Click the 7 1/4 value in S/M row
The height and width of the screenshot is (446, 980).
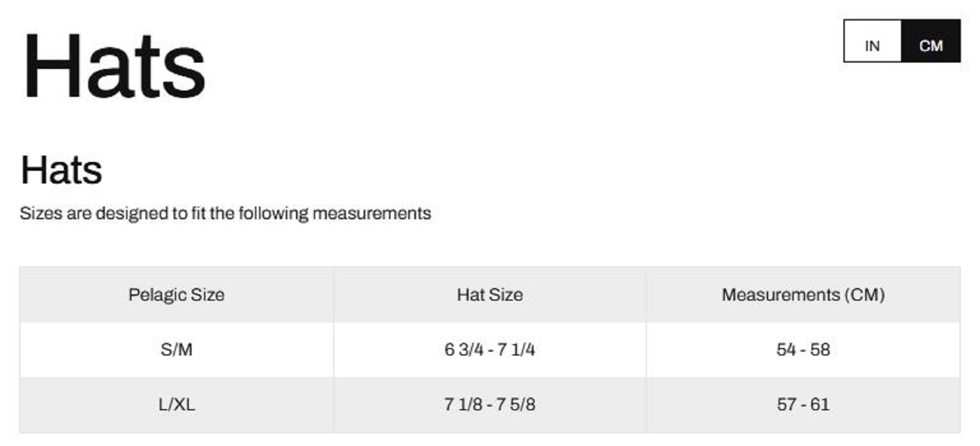[516, 350]
